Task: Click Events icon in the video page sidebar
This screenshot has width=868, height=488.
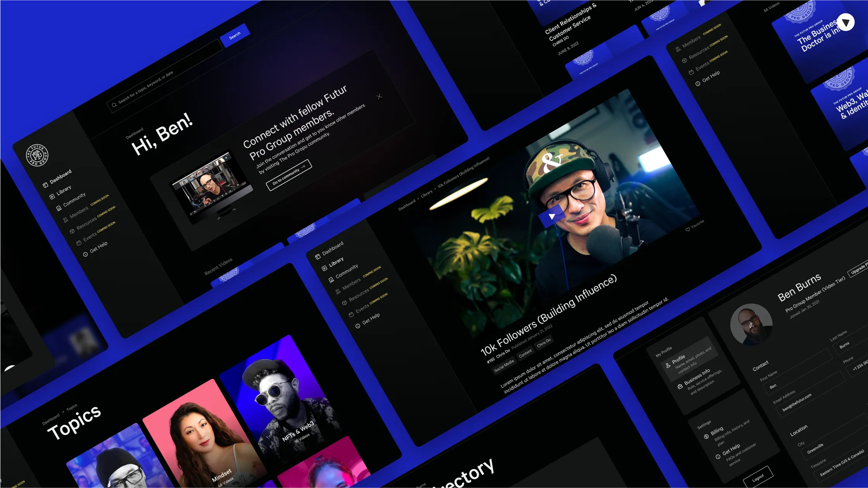Action: pos(351,315)
